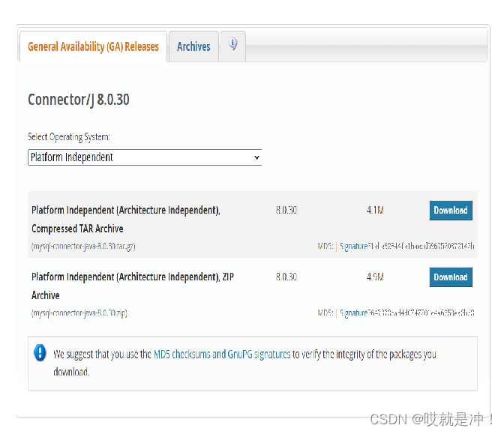This screenshot has width=504, height=434.
Task: Open Signature link for tar.gz file
Action: (353, 246)
